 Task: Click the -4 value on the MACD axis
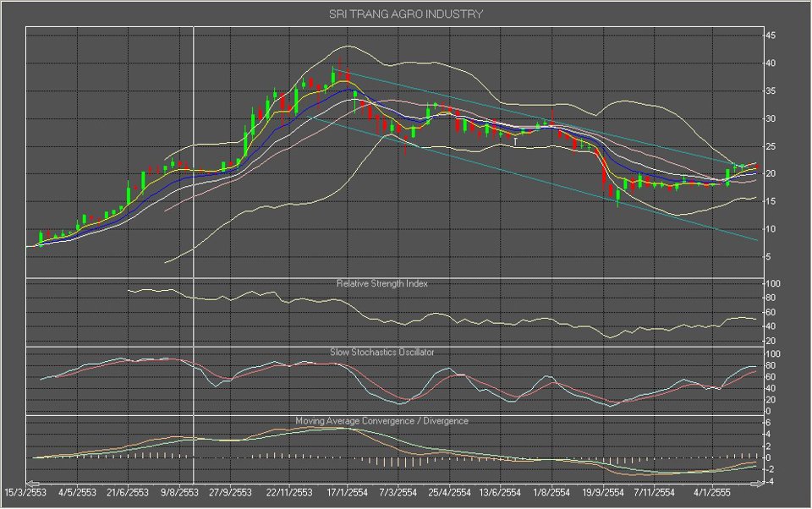[x=770, y=482]
